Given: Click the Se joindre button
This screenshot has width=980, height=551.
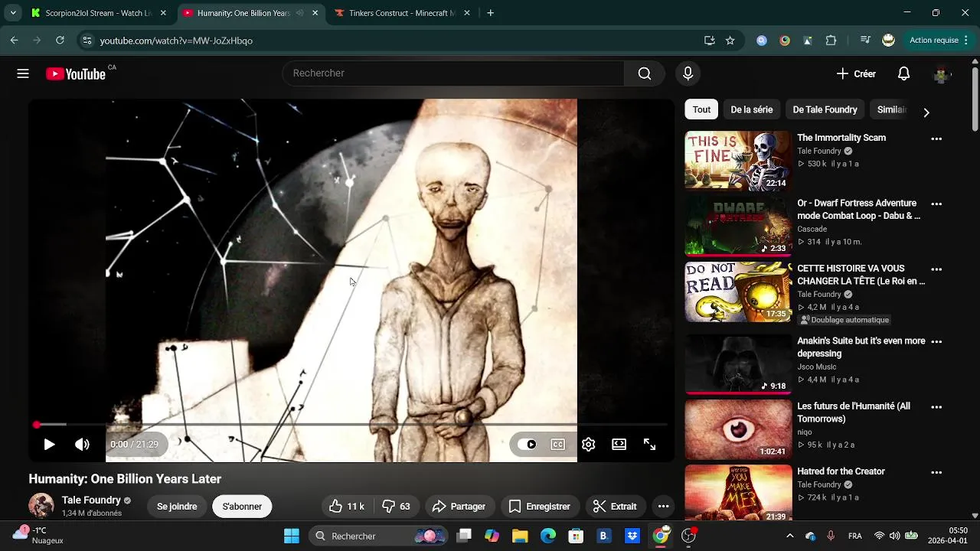Looking at the screenshot, I should click(177, 507).
